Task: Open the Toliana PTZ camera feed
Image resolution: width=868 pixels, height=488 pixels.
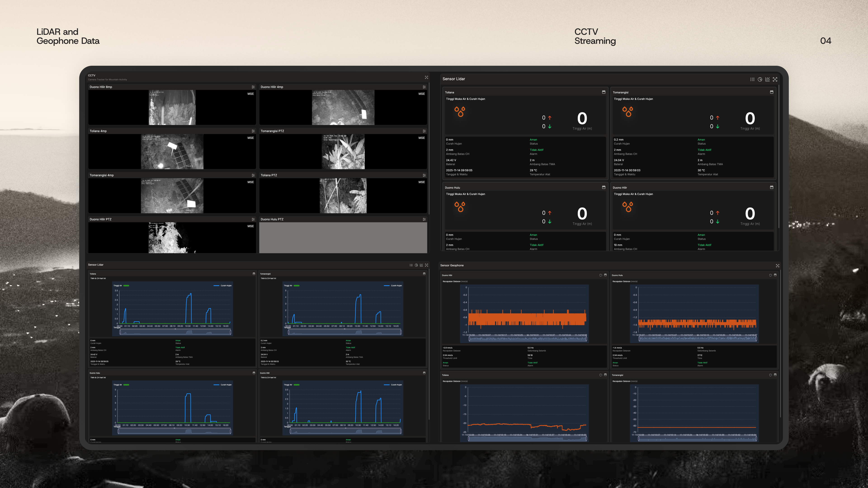Action: pos(343,196)
